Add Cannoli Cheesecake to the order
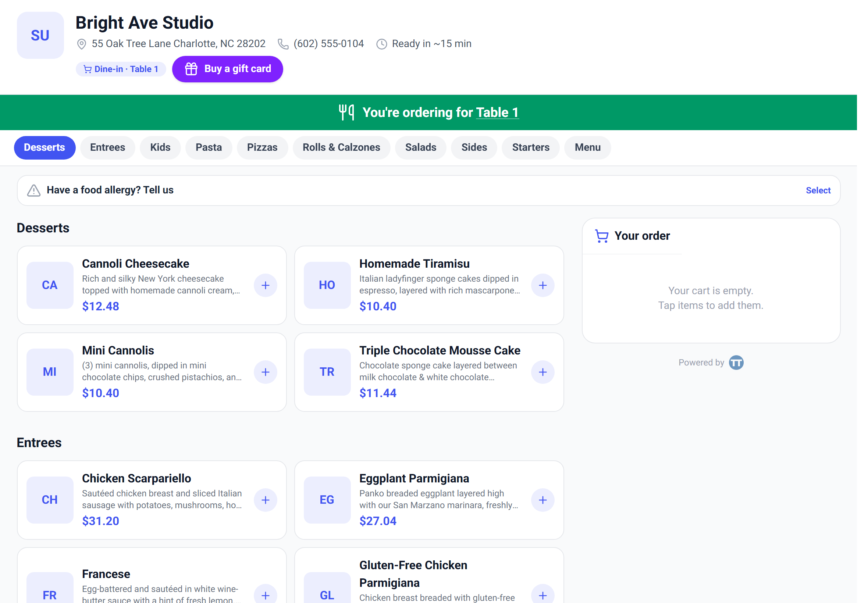This screenshot has height=603, width=868. tap(265, 285)
